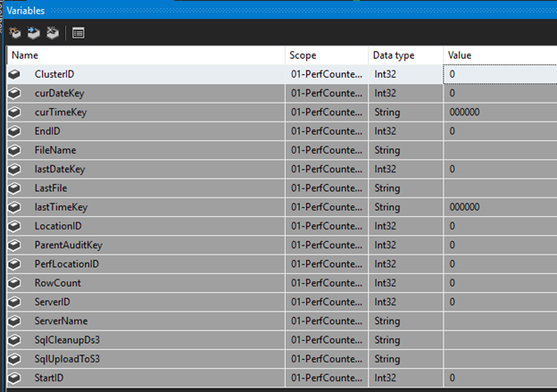
Task: Click the curTimeKey variable name
Action: (x=61, y=113)
